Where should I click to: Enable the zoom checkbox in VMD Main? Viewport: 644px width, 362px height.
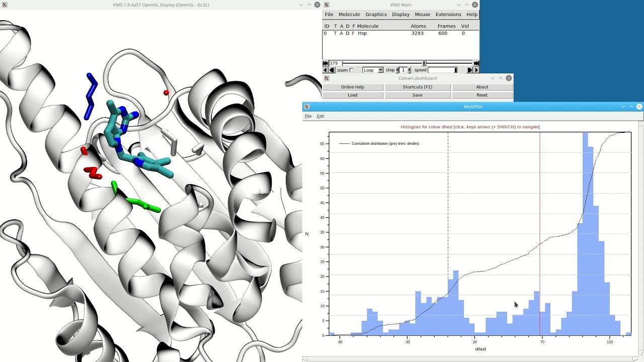coord(351,70)
